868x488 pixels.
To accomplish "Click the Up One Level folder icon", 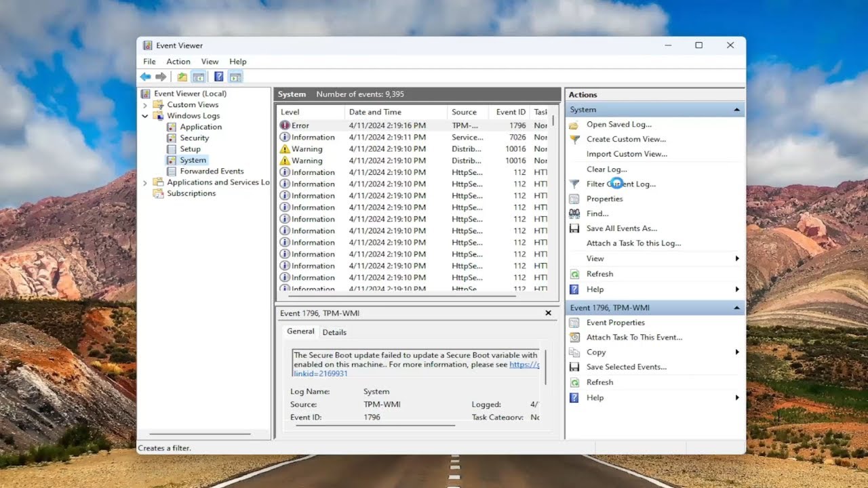I will pos(182,77).
